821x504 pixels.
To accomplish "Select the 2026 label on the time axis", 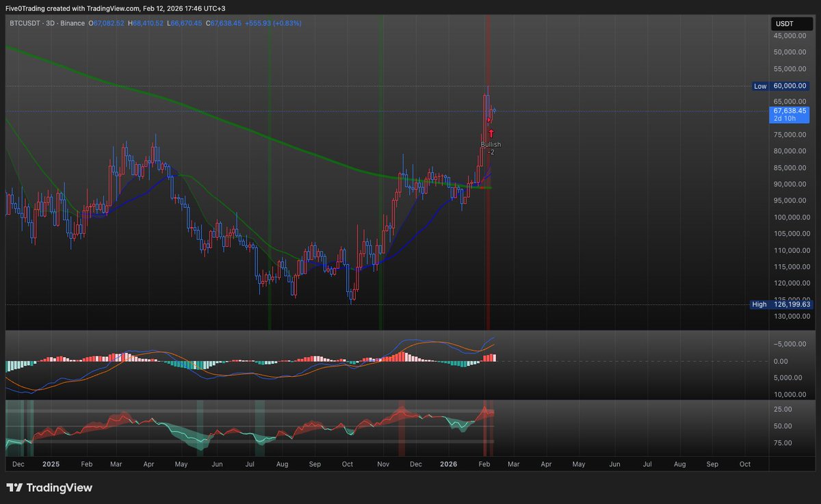I will [449, 464].
